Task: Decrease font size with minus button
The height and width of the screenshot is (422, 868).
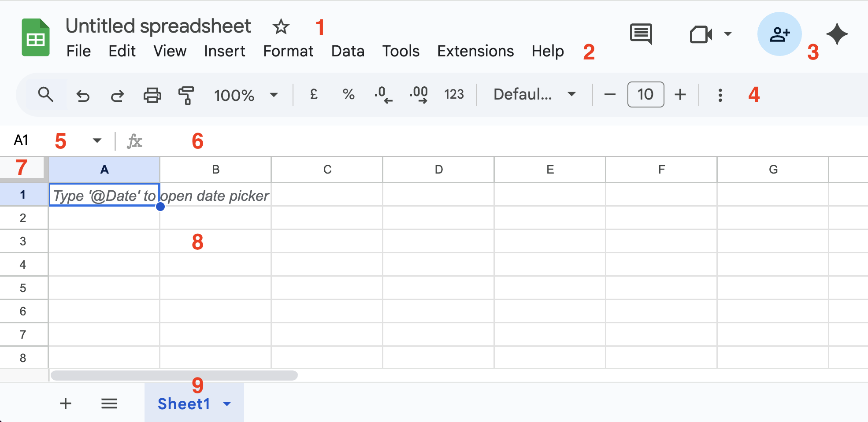Action: (610, 94)
